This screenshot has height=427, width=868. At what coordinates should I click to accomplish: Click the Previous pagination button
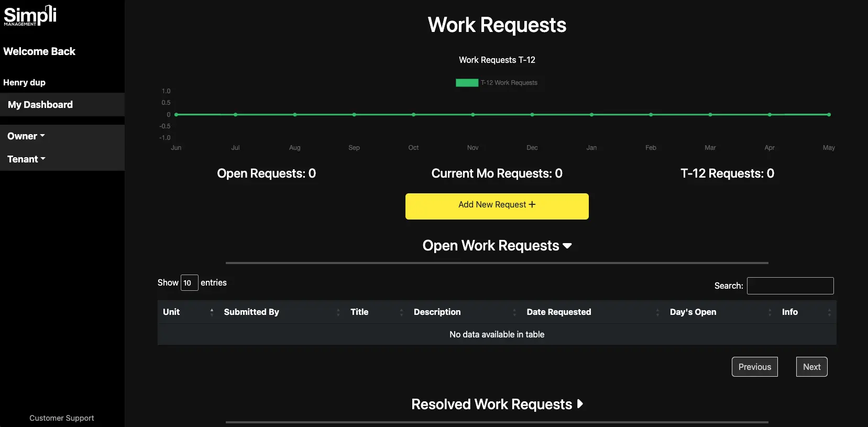(755, 367)
